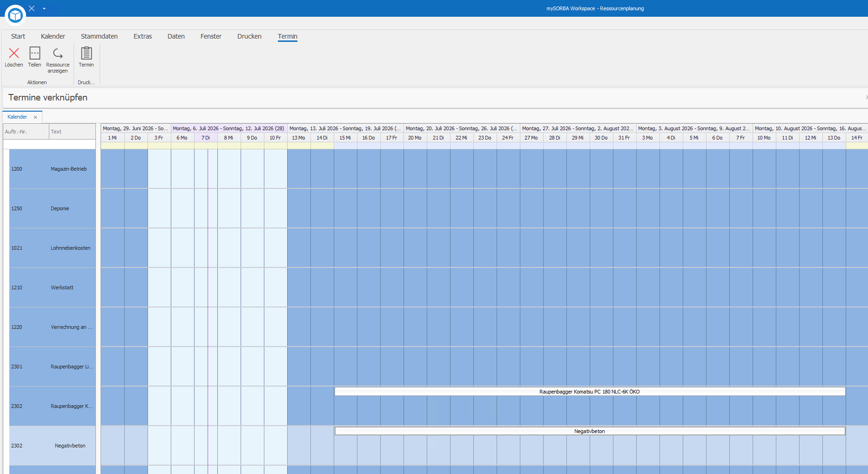The height and width of the screenshot is (474, 868).
Task: Click the 31 Fr day column header
Action: pos(625,138)
